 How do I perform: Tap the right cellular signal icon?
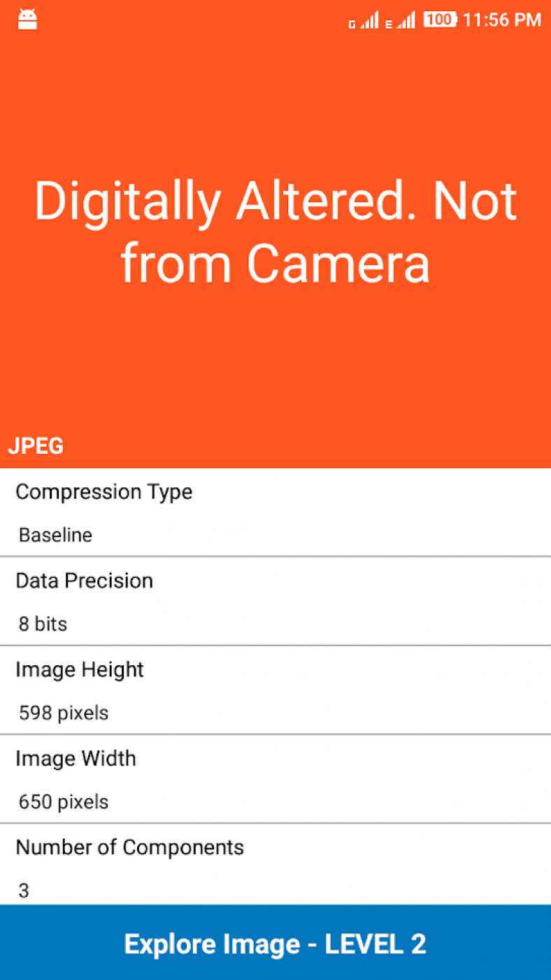[x=409, y=20]
